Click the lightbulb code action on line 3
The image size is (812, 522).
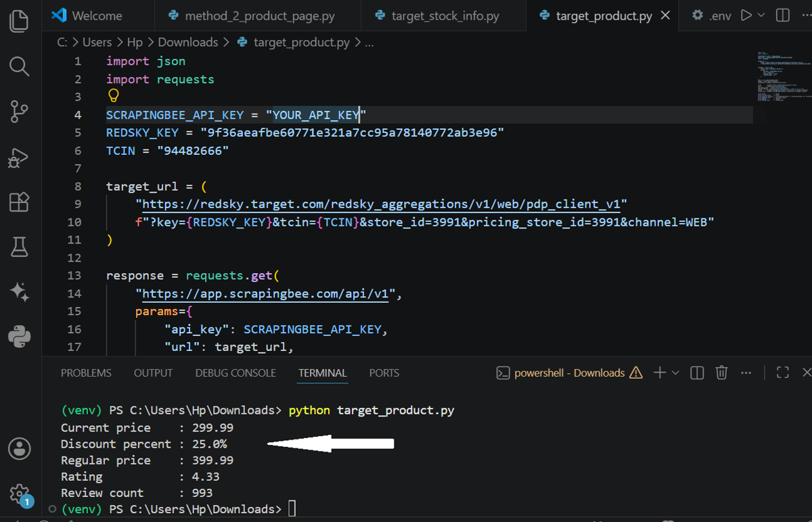click(x=113, y=96)
